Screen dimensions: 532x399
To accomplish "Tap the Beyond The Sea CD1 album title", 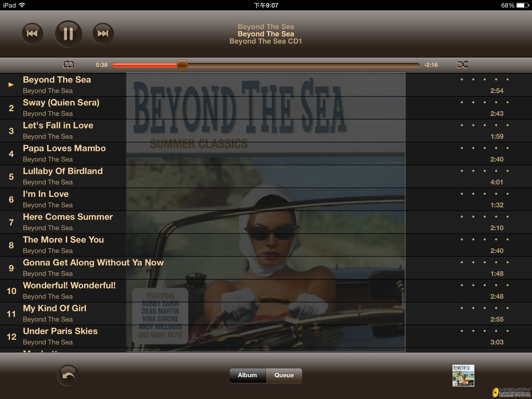I will 266,41.
